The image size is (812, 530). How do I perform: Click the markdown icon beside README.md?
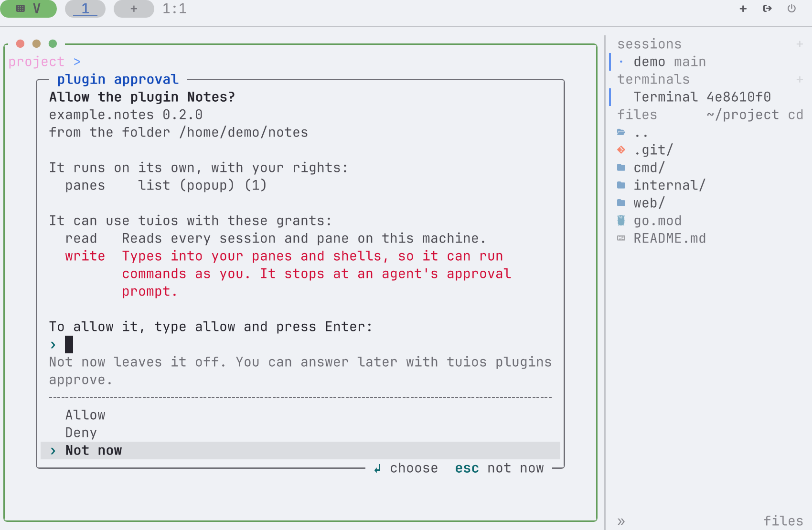pos(621,238)
